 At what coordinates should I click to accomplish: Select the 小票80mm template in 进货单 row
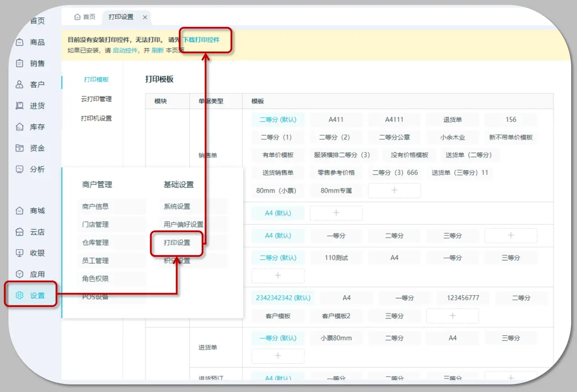coord(336,338)
